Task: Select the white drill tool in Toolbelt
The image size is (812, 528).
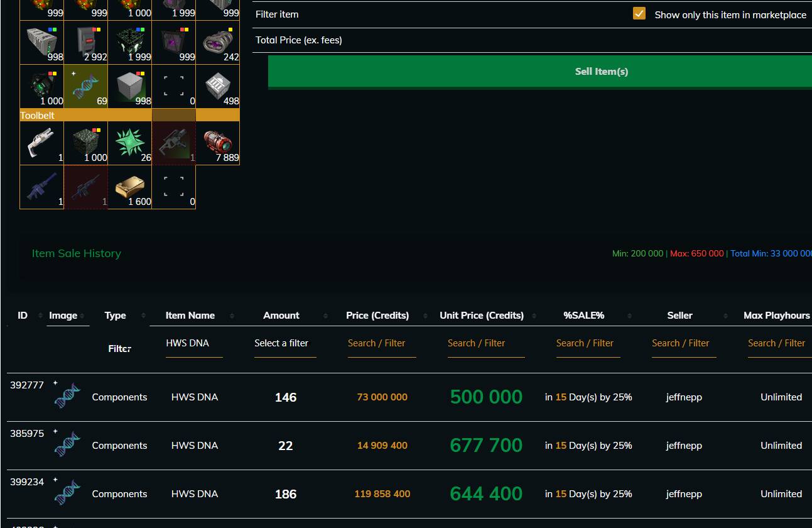Action: tap(41, 143)
